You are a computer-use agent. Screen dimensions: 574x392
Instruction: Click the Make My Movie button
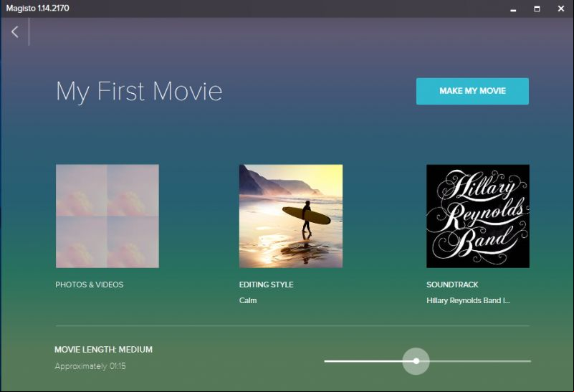[472, 91]
